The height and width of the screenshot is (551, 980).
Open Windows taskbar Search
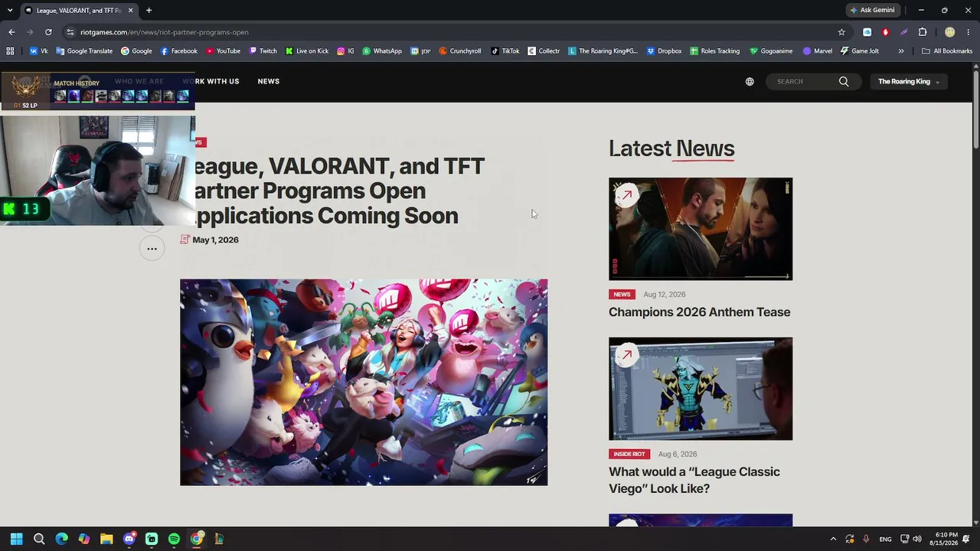[39, 539]
